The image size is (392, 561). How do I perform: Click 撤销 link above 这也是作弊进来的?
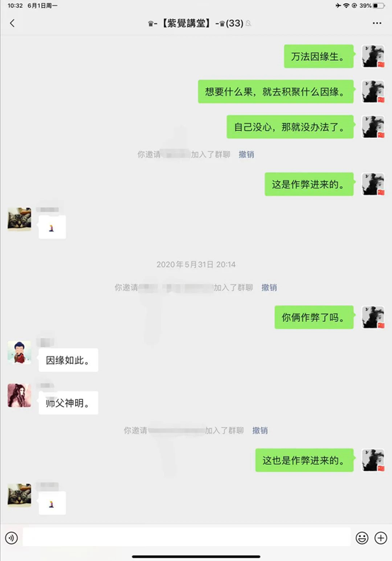pyautogui.click(x=260, y=430)
